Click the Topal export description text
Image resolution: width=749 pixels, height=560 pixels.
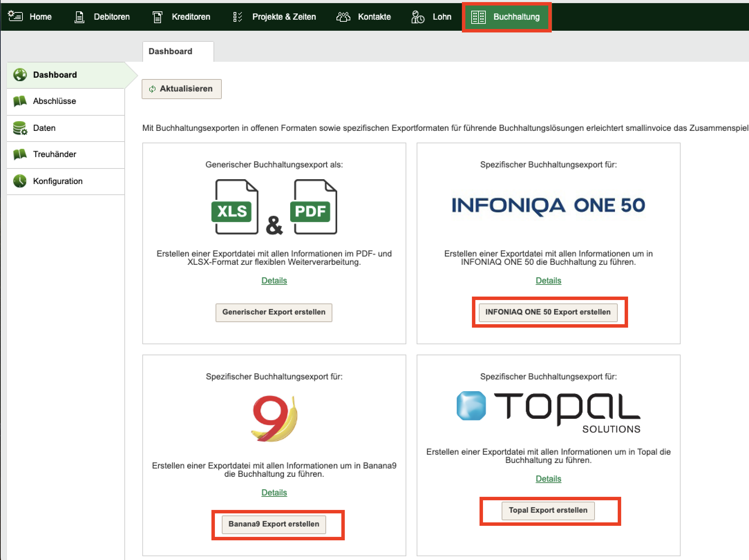pos(548,456)
